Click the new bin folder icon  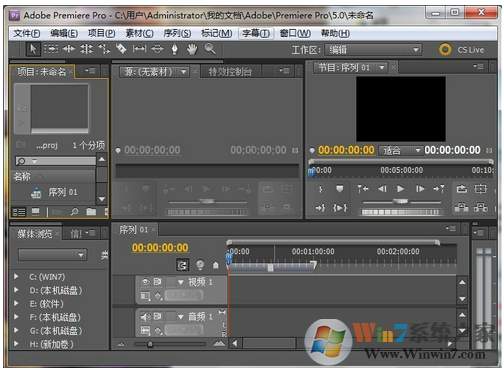click(x=91, y=211)
